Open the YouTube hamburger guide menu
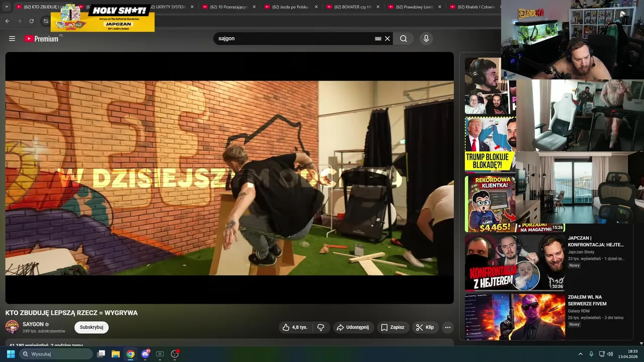 click(x=12, y=39)
